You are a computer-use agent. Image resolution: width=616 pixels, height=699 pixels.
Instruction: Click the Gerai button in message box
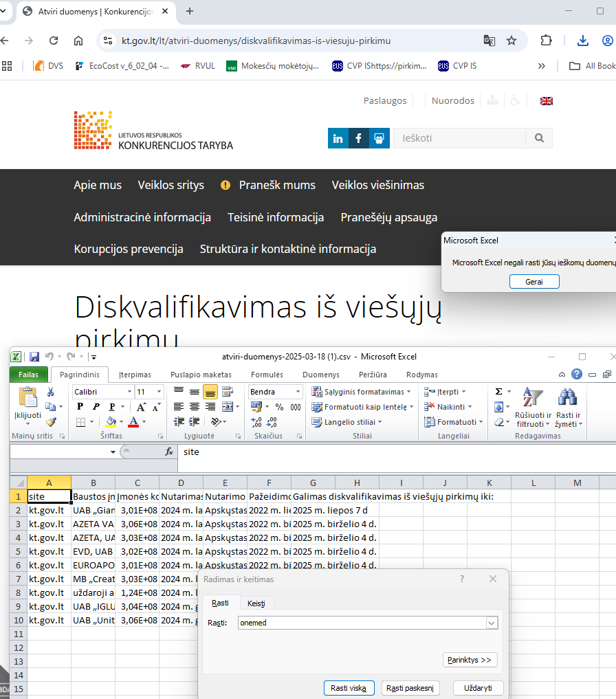pos(534,282)
